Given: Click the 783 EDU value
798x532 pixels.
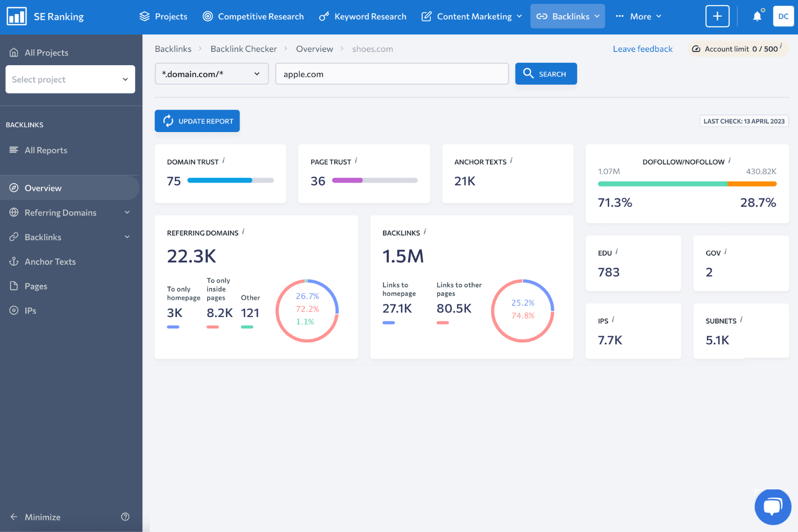Looking at the screenshot, I should 609,272.
